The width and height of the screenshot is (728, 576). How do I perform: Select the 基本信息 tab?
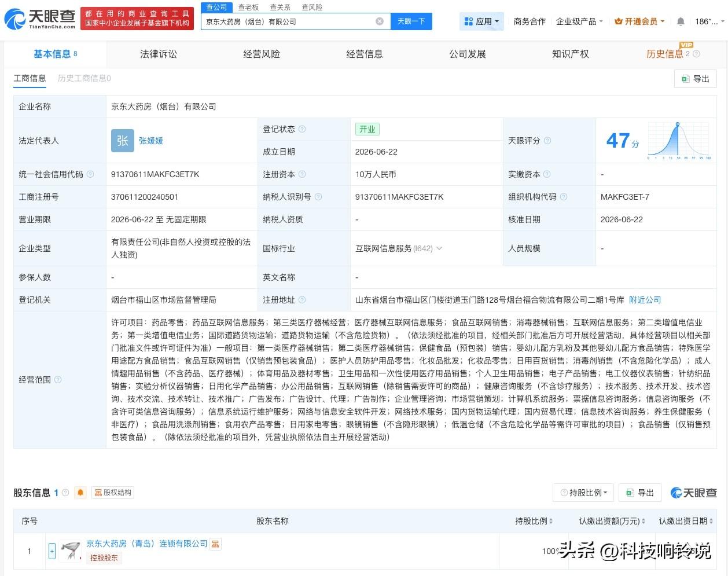tap(56, 54)
